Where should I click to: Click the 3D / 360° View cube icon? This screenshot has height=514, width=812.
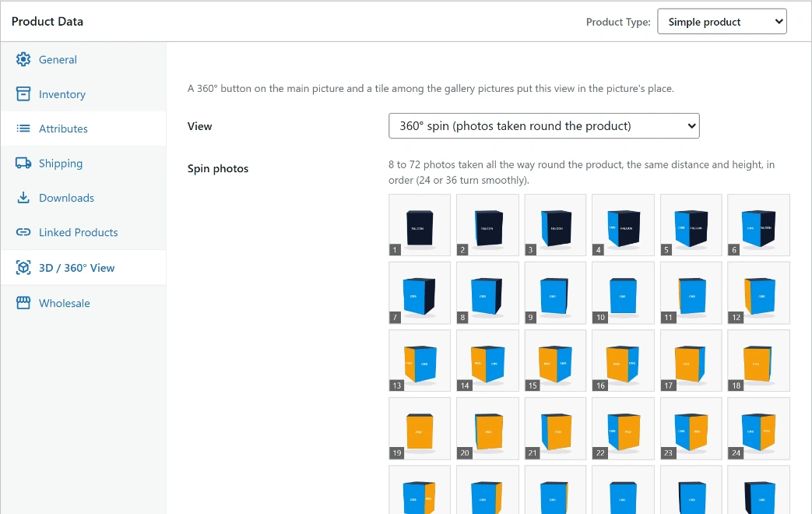23,267
